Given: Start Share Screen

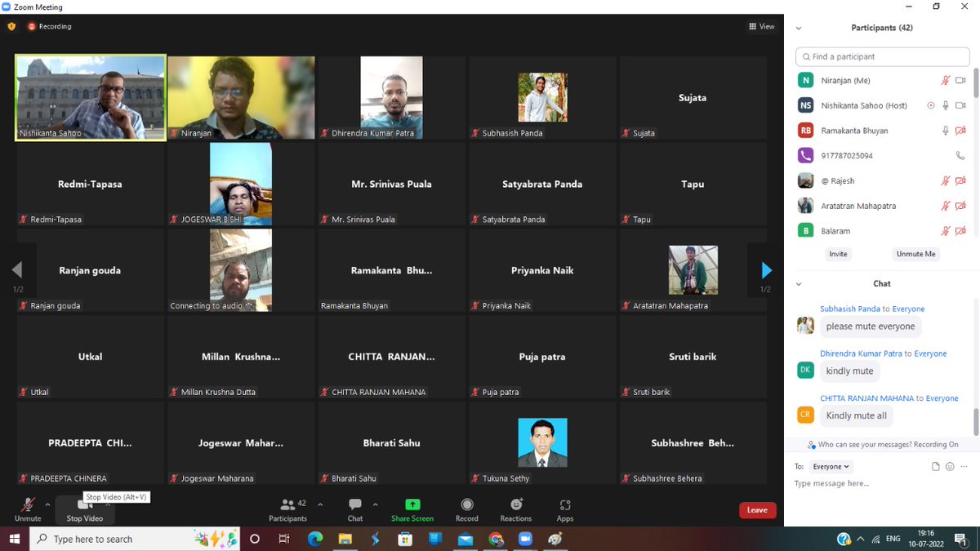Looking at the screenshot, I should coord(412,510).
